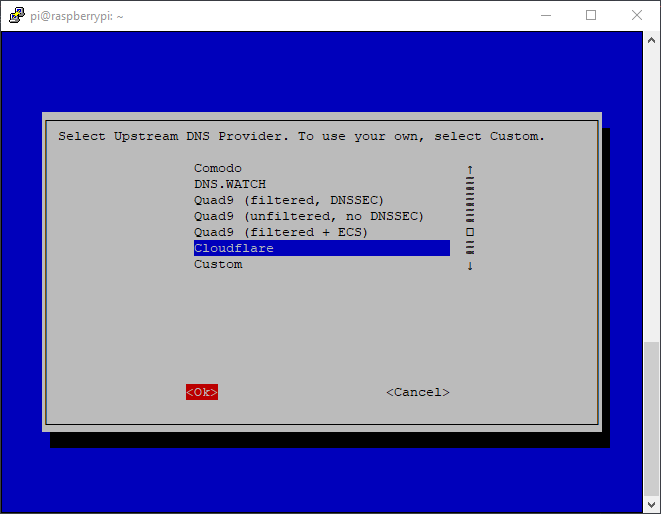Minimize the PuTTY window
Image resolution: width=661 pixels, height=514 pixels.
(546, 16)
